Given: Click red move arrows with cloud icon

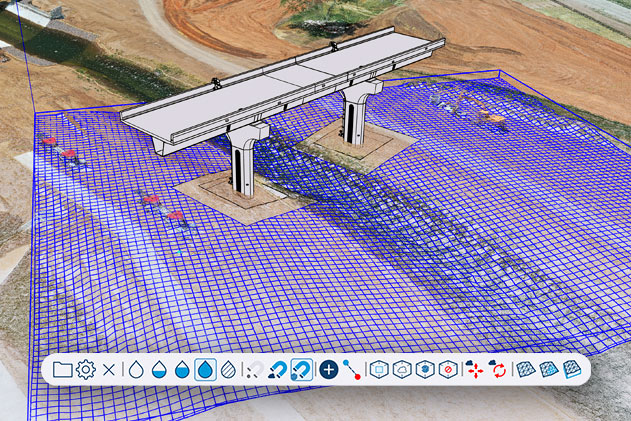Looking at the screenshot, I should pyautogui.click(x=474, y=369).
